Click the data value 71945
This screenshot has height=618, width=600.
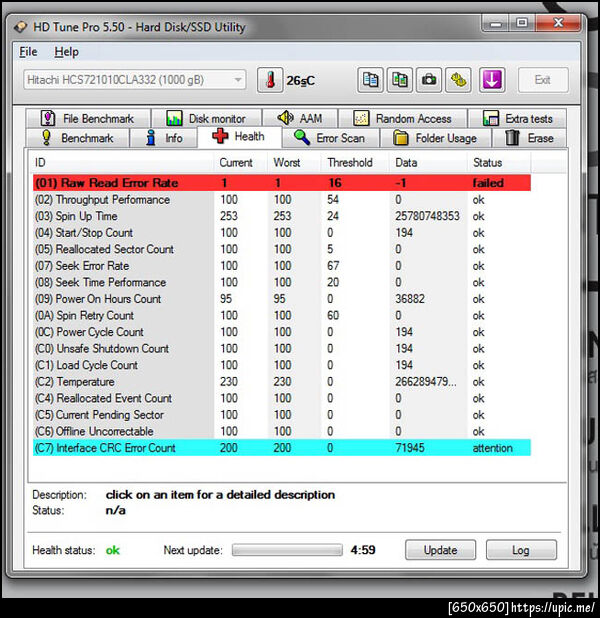pyautogui.click(x=410, y=448)
